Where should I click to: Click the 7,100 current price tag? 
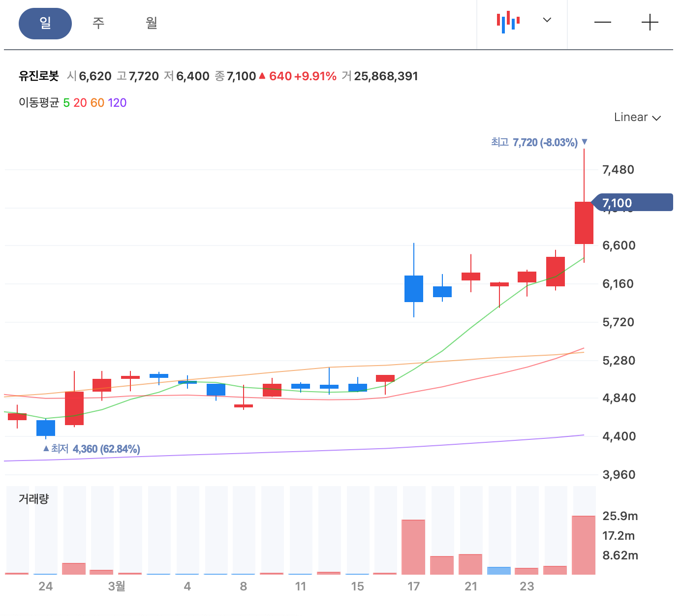tap(632, 203)
